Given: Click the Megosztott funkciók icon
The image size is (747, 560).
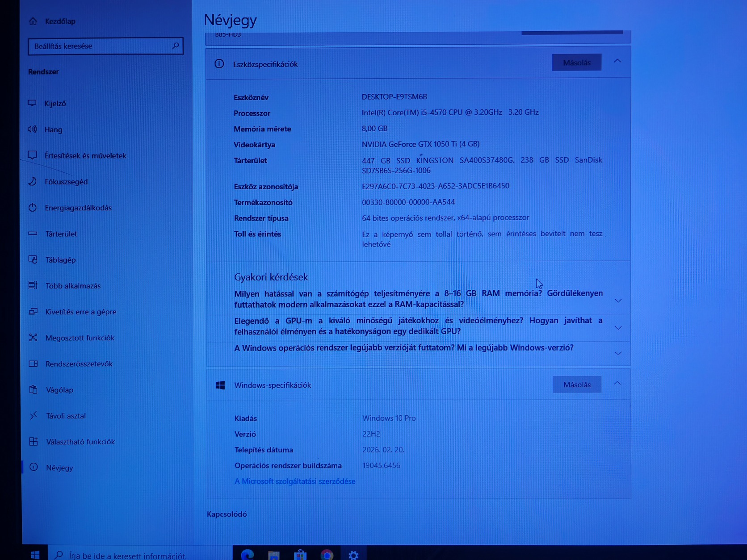Looking at the screenshot, I should pos(33,338).
